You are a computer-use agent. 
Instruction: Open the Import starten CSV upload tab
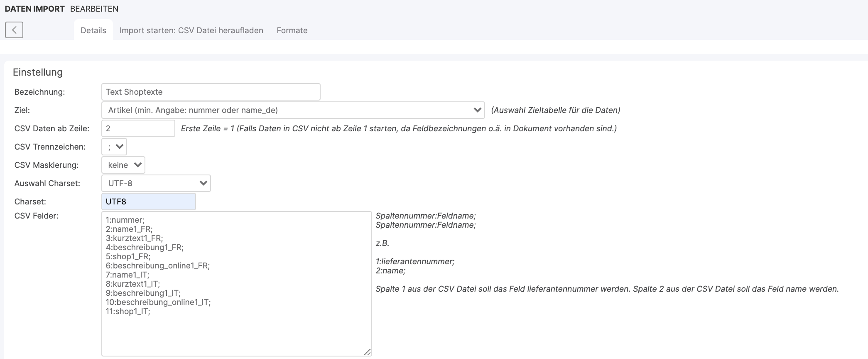pos(191,30)
